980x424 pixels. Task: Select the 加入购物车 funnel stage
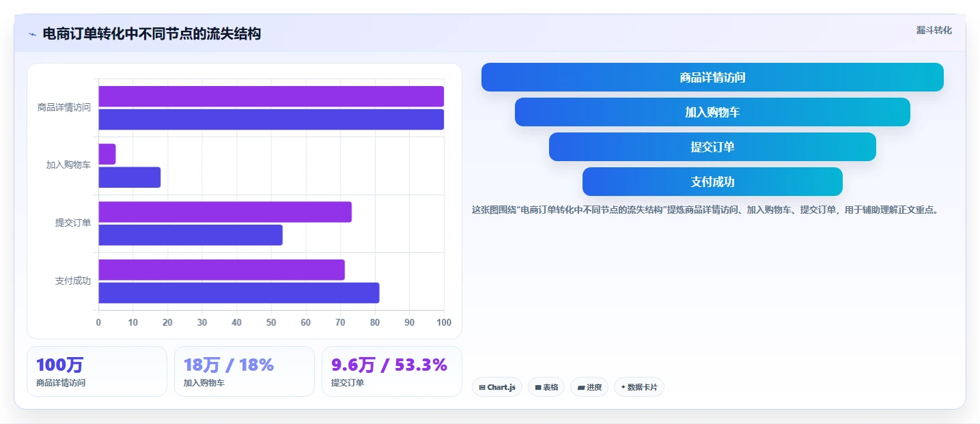[x=712, y=112]
